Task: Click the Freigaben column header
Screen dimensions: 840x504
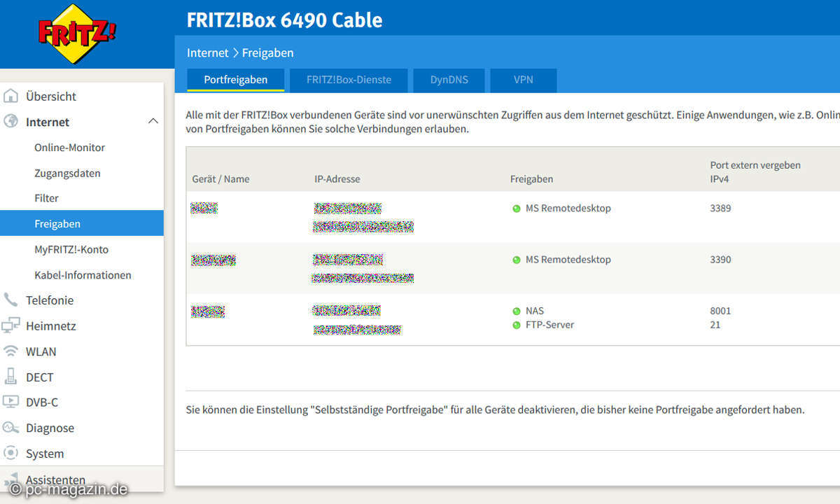Action: 531,178
